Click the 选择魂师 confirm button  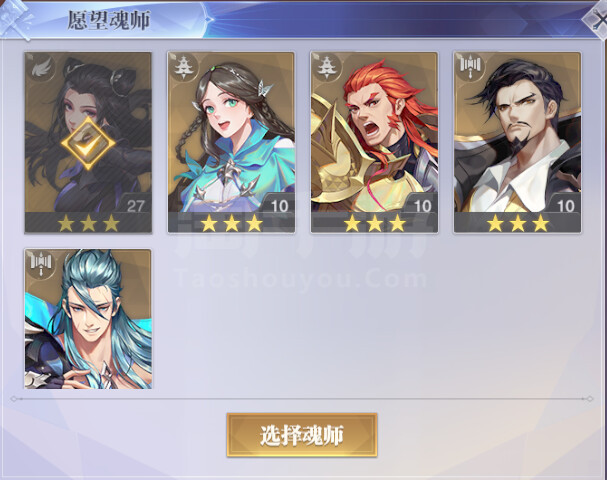tap(302, 435)
